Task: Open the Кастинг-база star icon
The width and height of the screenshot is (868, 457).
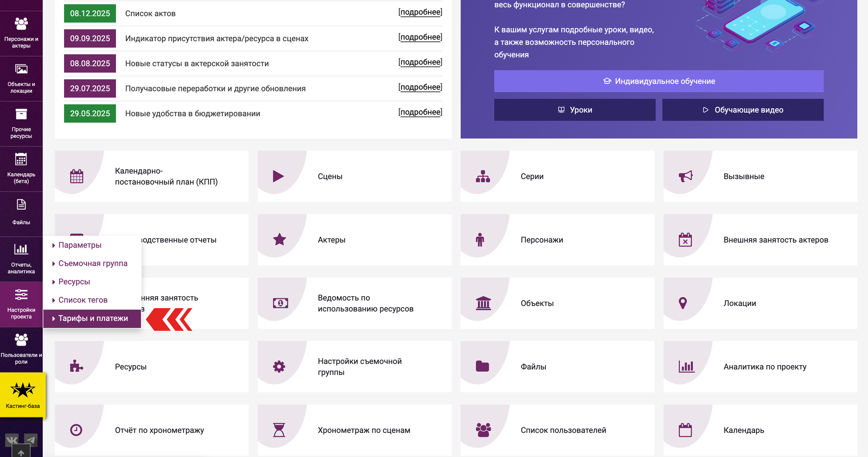Action: [x=23, y=390]
